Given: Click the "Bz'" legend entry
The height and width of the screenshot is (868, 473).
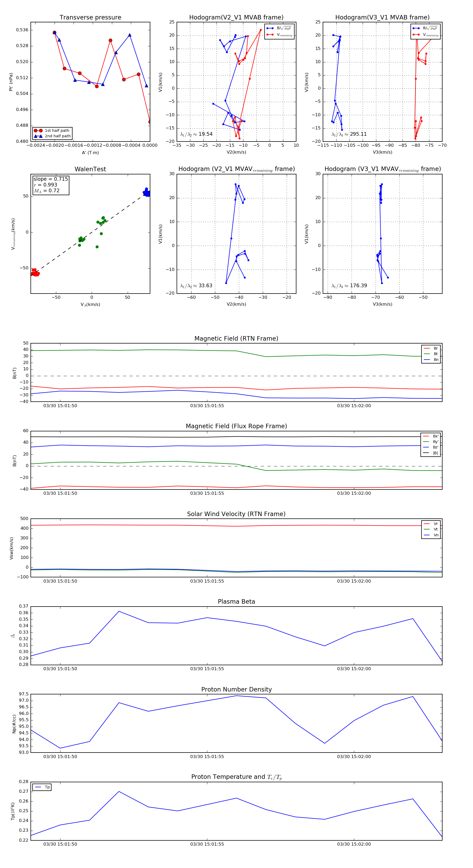Looking at the screenshot, I should 431,447.
